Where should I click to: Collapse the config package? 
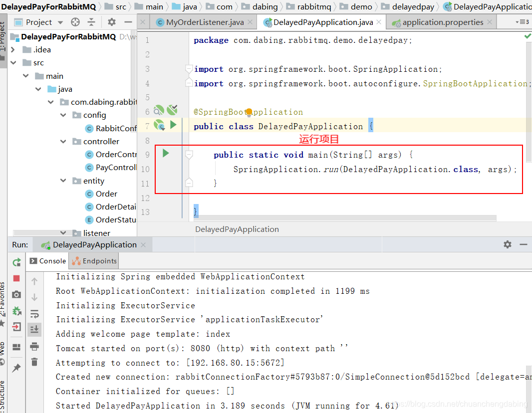point(63,115)
